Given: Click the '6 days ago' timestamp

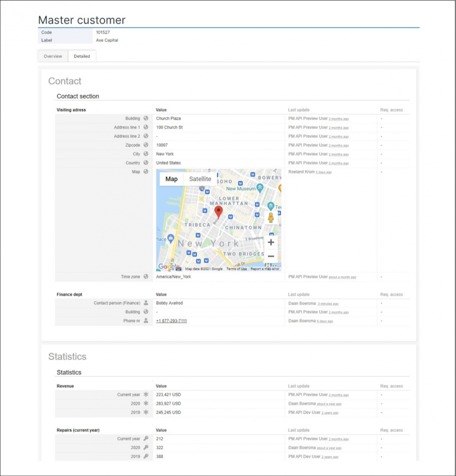Looking at the screenshot, I should pos(325,321).
